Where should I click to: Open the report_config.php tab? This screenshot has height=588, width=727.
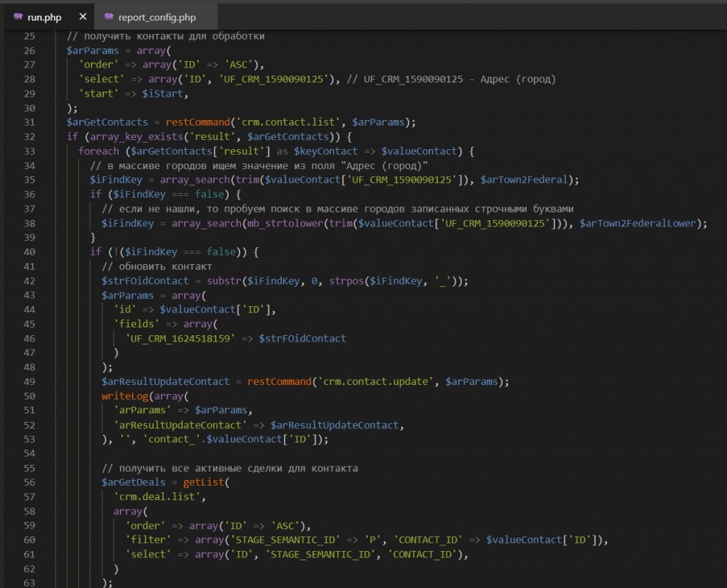pyautogui.click(x=156, y=17)
